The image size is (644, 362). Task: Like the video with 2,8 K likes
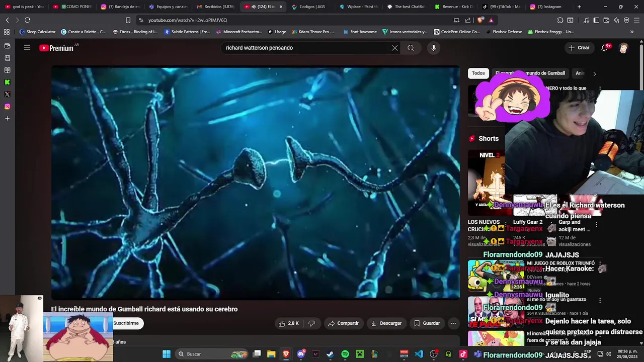tap(289, 323)
